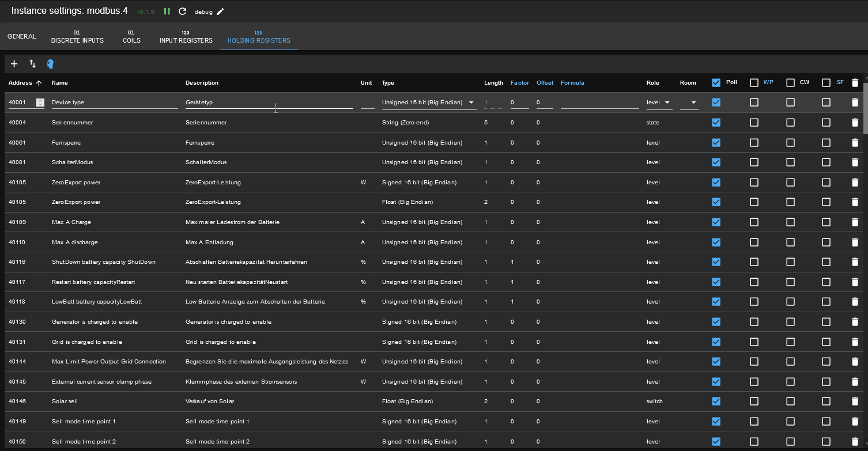
Task: Delete the Max Limit Power Output row
Action: click(855, 362)
